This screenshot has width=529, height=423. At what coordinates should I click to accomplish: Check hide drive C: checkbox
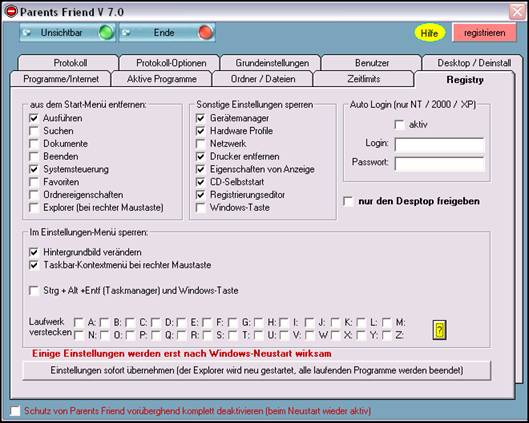[x=130, y=322]
